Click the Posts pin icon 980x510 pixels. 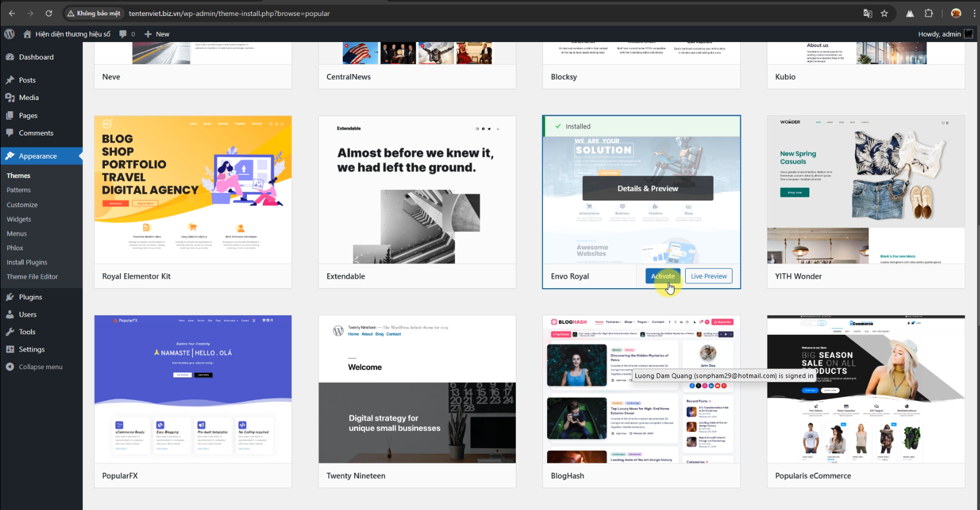(x=10, y=80)
